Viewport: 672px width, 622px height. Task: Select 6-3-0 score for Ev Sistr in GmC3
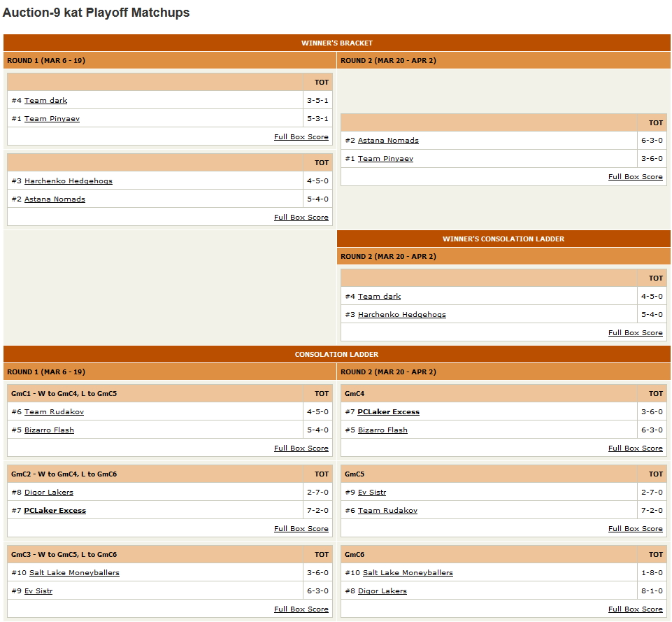pos(317,591)
